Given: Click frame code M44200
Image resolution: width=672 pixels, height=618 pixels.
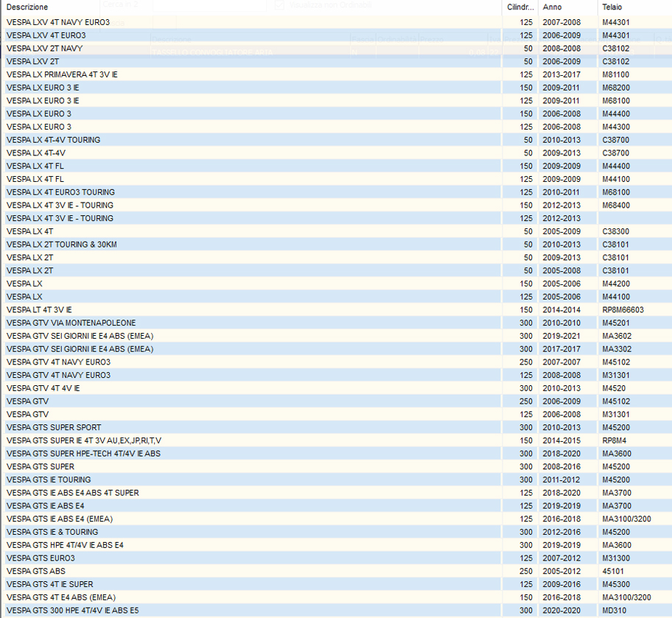Looking at the screenshot, I should tap(616, 284).
